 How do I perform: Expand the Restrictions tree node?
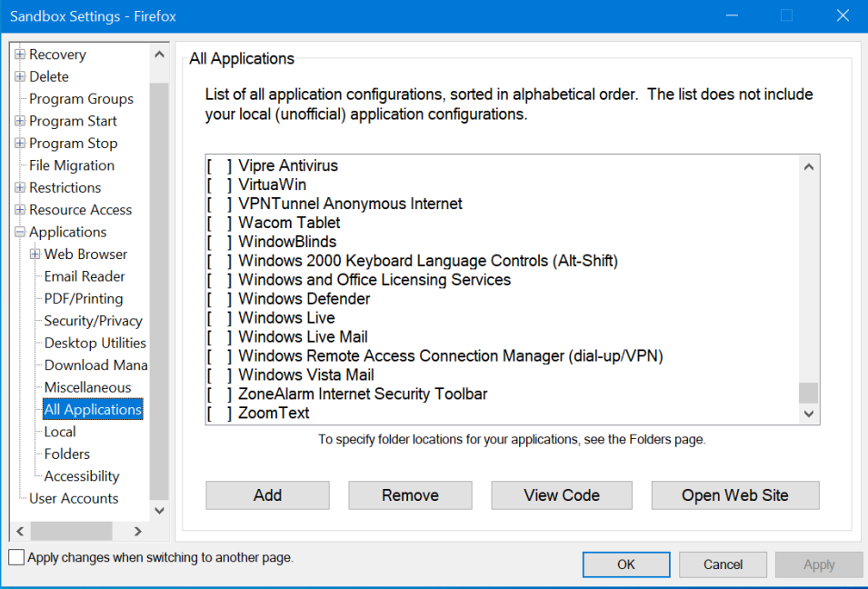(20, 187)
